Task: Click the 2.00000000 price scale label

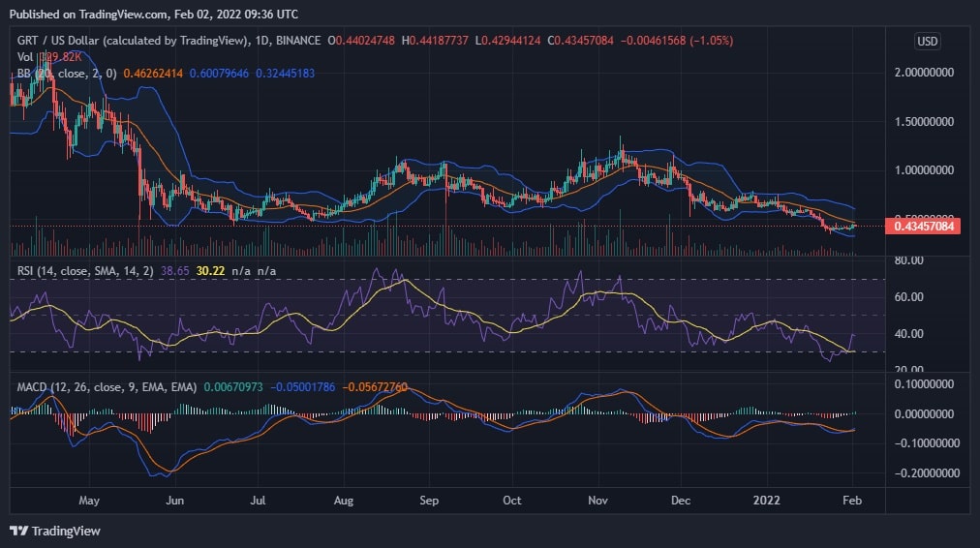Action: 923,73
